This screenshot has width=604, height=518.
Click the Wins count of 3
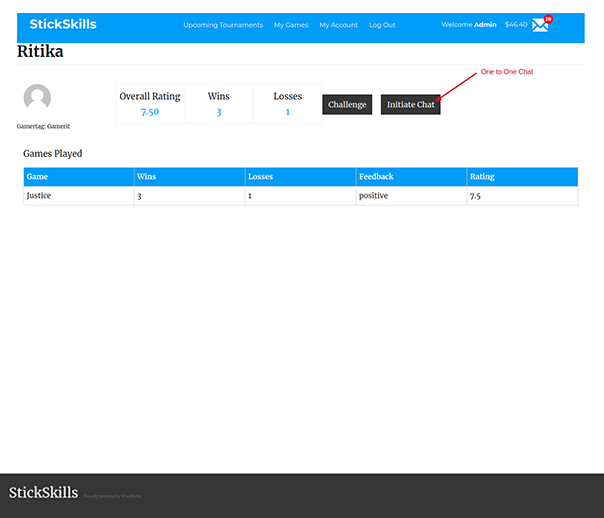tap(218, 112)
